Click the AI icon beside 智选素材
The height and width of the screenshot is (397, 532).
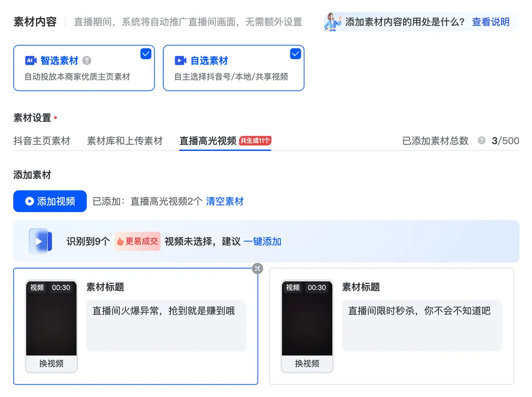[x=31, y=60]
